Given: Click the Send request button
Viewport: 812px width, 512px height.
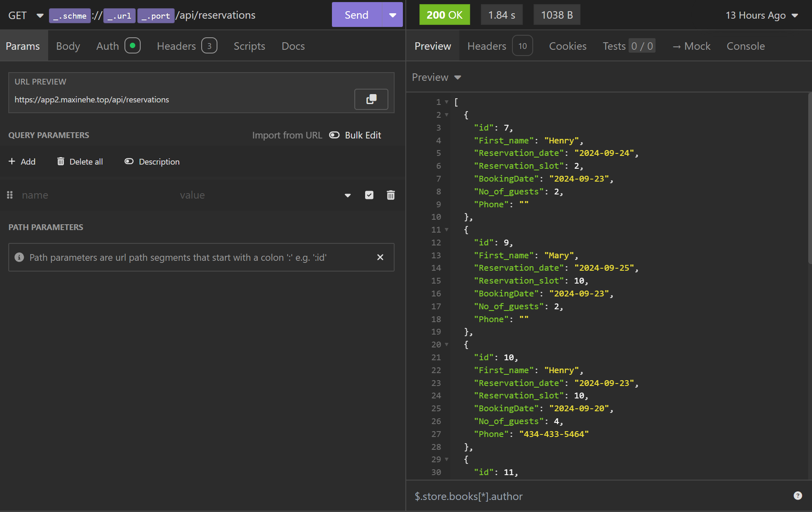Looking at the screenshot, I should click(x=356, y=15).
